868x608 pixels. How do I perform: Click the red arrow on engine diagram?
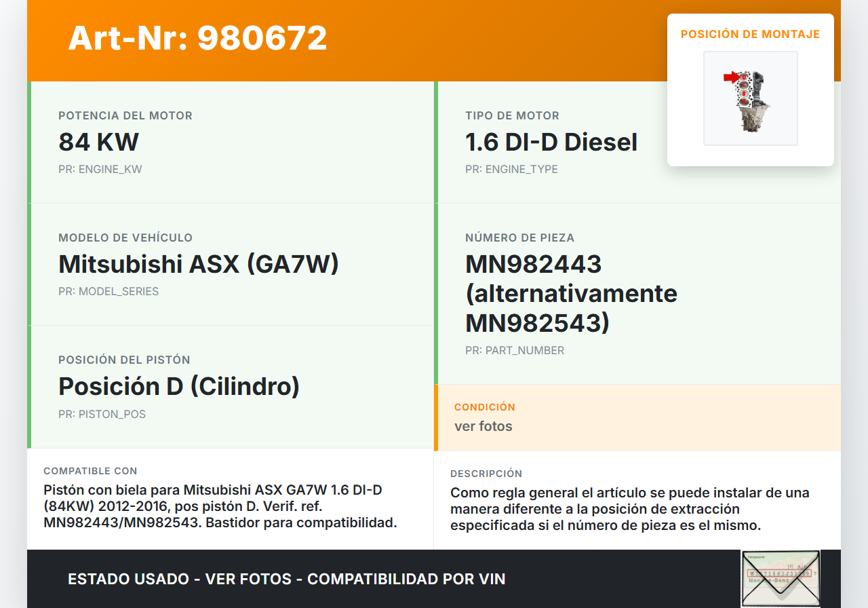730,77
